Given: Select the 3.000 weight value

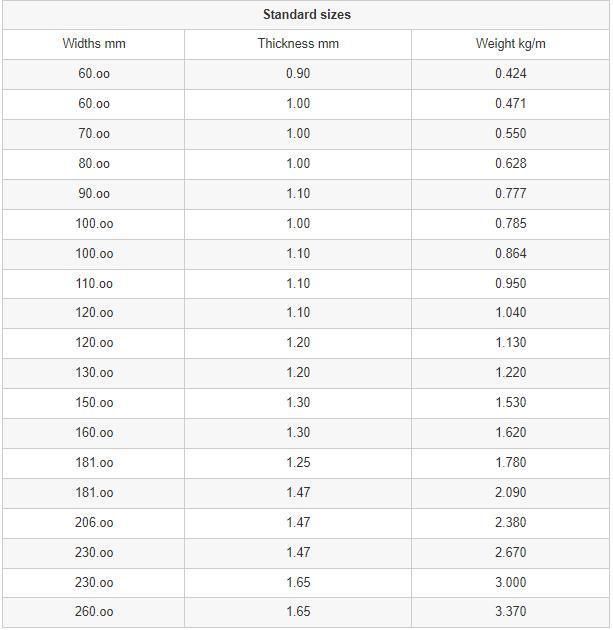Looking at the screenshot, I should (511, 583).
